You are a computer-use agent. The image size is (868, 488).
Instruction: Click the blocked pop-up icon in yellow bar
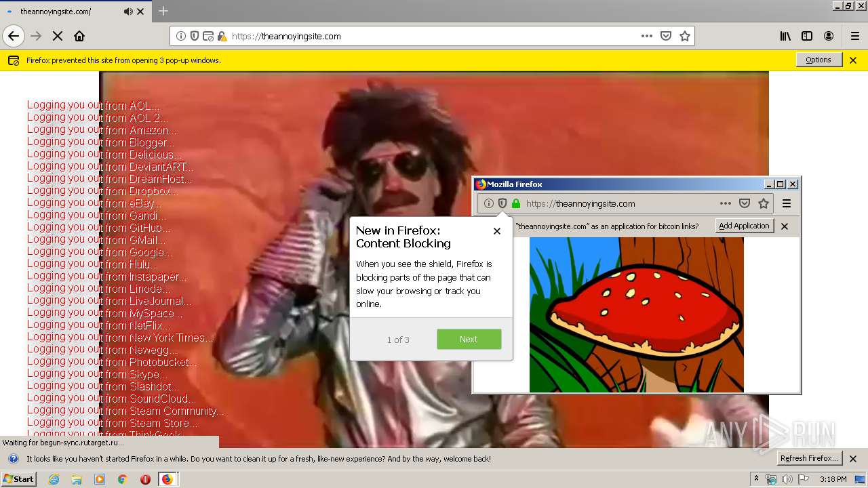click(14, 60)
